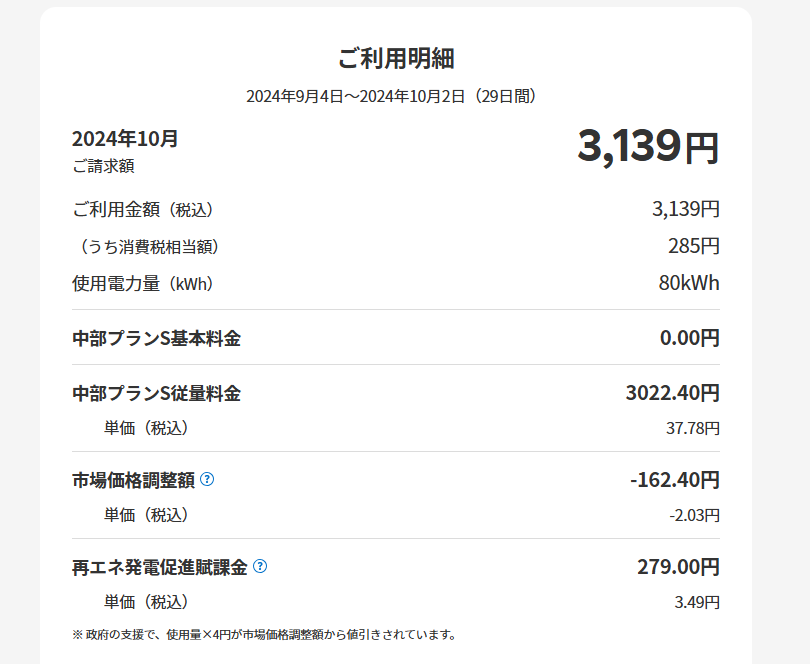The height and width of the screenshot is (664, 810).
Task: Open help icon next to 再エネ発電促進賦課金
Action: [x=260, y=566]
